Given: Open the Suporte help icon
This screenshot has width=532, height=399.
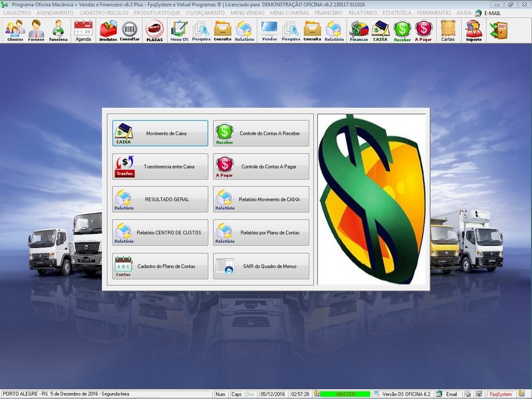Looking at the screenshot, I should (x=473, y=31).
